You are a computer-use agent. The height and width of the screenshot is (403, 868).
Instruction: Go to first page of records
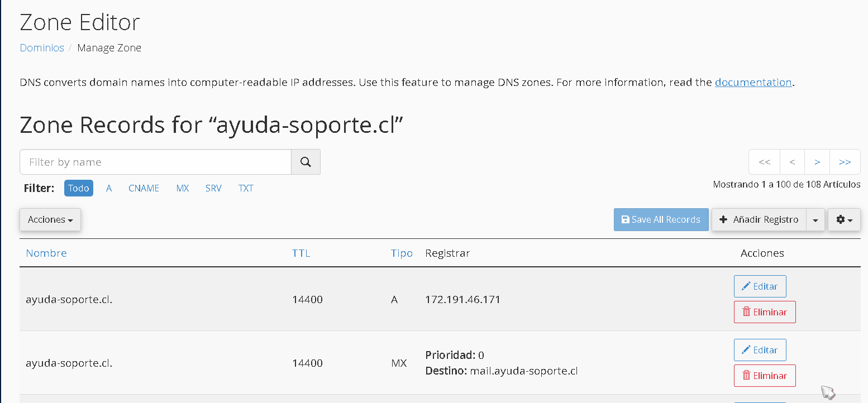pyautogui.click(x=765, y=162)
